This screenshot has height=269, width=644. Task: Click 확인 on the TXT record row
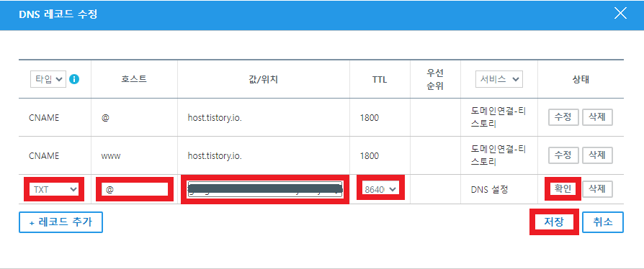point(563,189)
